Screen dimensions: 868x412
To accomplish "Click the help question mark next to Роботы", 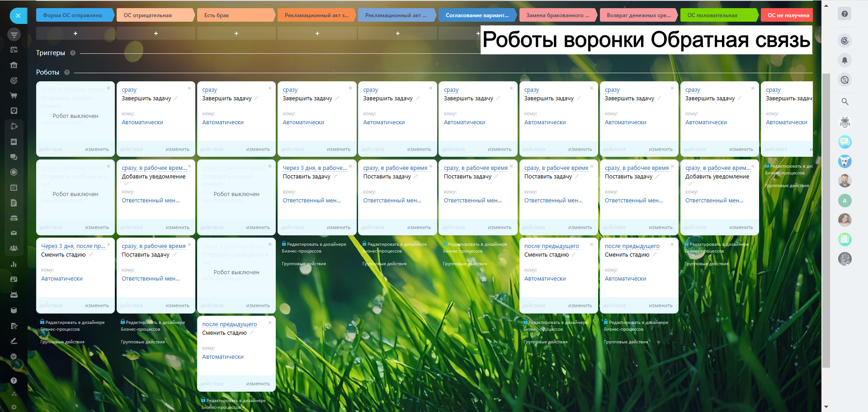I will coord(67,72).
